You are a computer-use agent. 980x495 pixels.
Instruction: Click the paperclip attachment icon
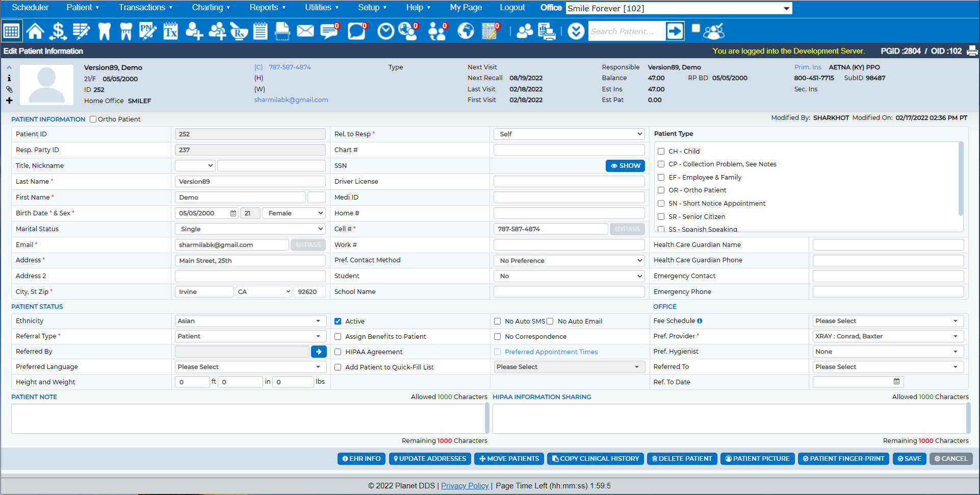tap(9, 89)
